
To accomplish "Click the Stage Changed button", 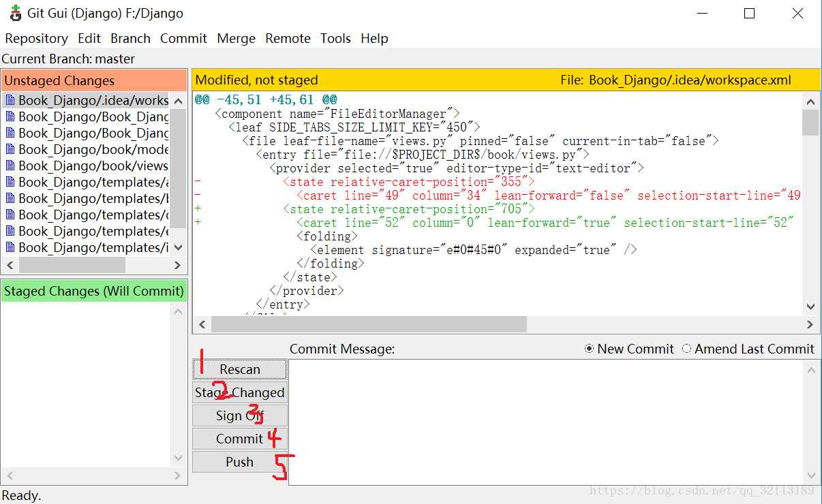I will click(x=240, y=392).
